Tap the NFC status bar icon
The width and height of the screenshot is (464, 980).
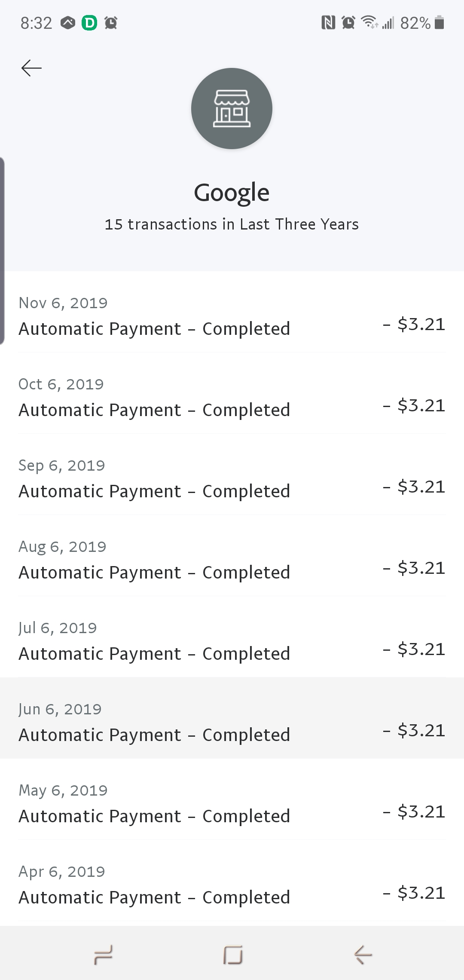pyautogui.click(x=328, y=22)
